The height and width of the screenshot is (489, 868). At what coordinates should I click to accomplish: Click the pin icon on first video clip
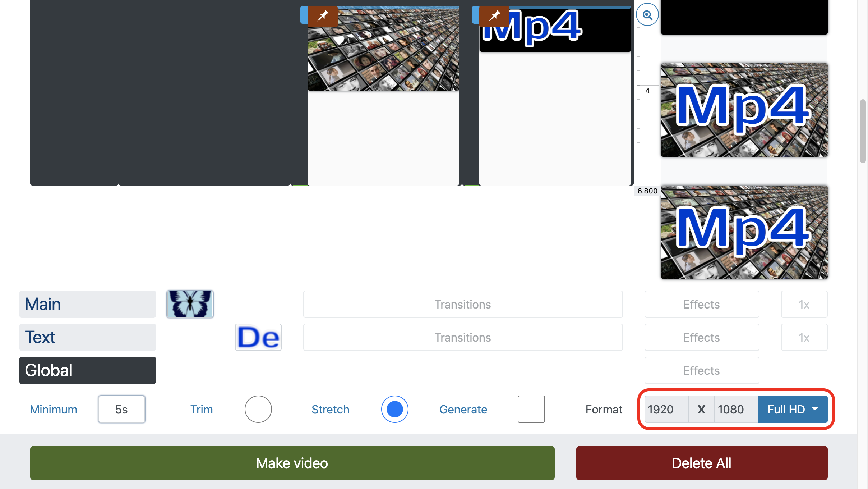click(321, 15)
